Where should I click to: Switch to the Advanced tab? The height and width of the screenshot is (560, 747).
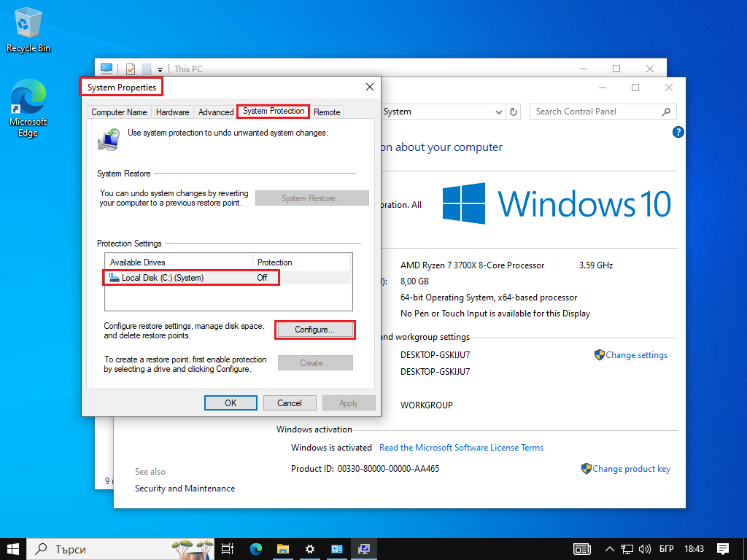[216, 112]
